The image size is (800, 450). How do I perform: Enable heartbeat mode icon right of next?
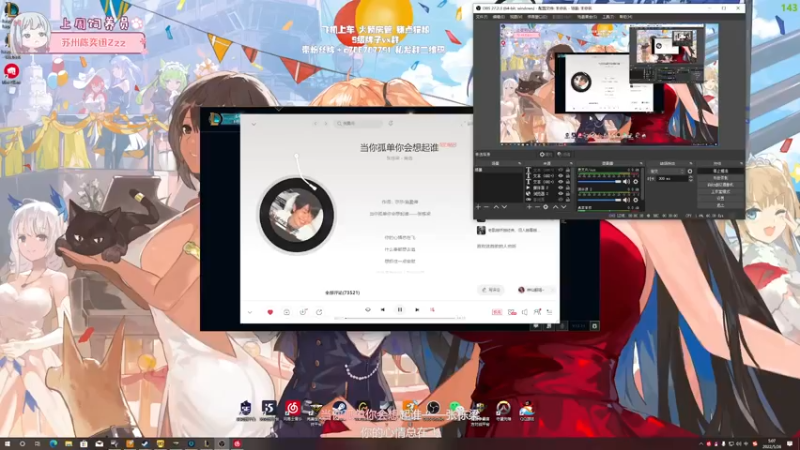[432, 310]
